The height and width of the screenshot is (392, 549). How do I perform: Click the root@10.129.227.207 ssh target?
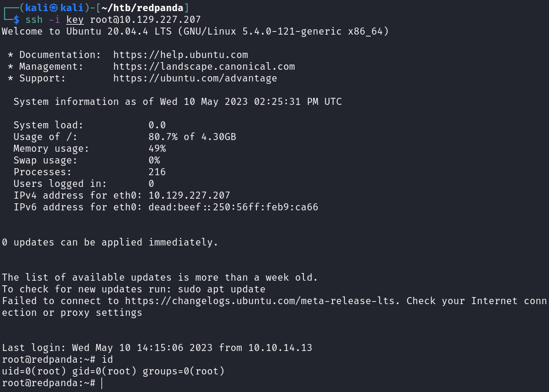(x=145, y=20)
